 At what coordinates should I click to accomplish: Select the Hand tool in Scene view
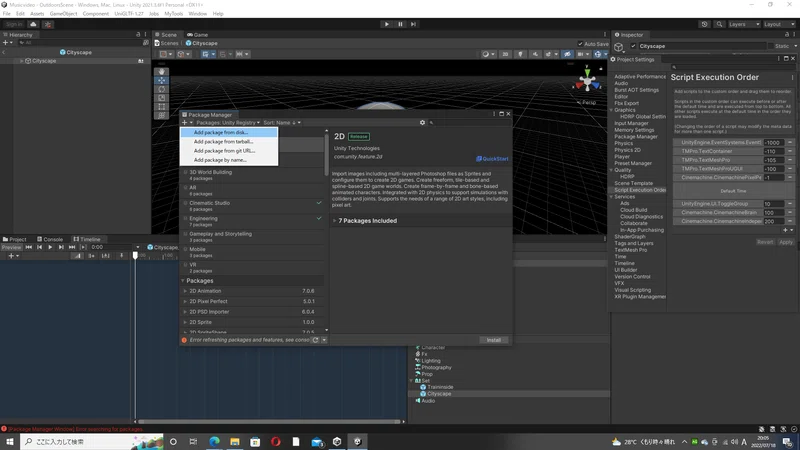[161, 72]
